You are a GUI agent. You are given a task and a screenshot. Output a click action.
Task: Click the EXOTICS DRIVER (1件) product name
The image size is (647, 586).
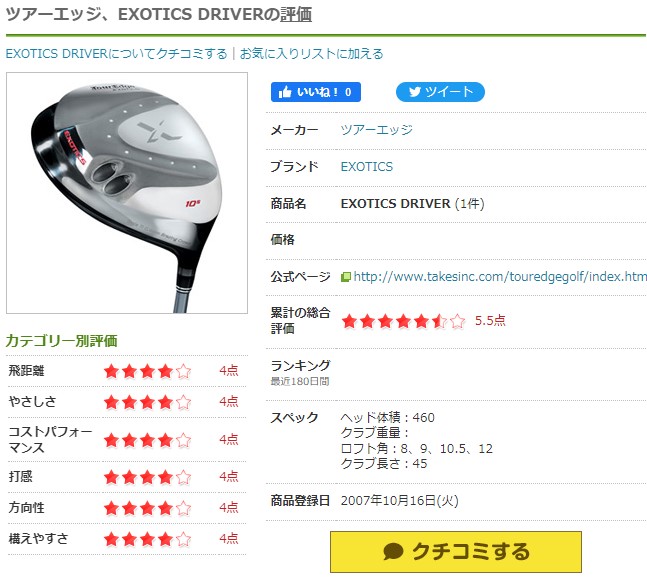412,204
